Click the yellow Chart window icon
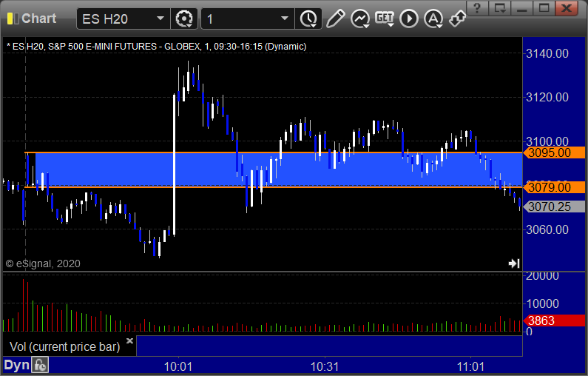588x376 pixels. tap(13, 19)
